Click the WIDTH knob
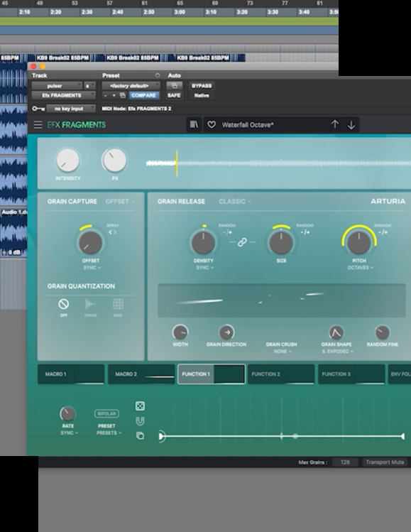 pos(180,332)
